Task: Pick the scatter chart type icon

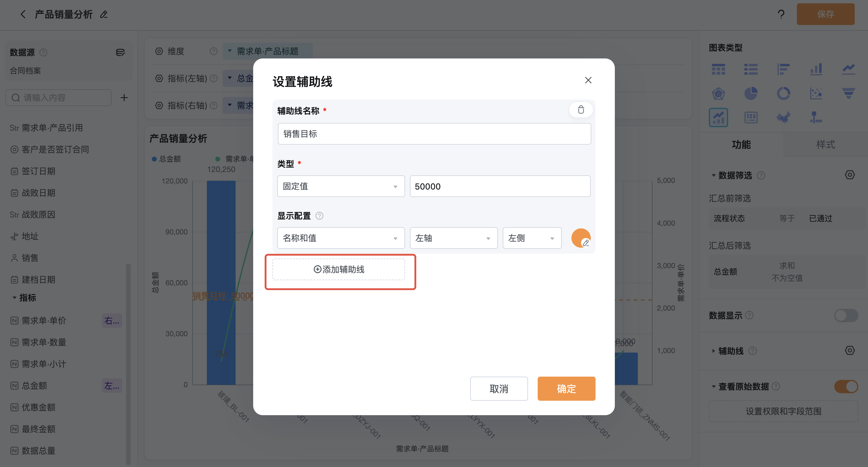Action: click(x=816, y=93)
